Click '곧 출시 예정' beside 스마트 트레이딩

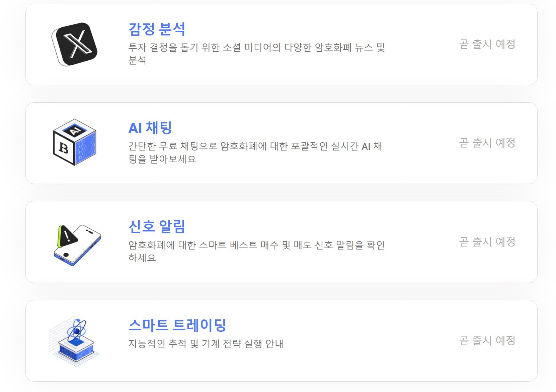(x=488, y=340)
